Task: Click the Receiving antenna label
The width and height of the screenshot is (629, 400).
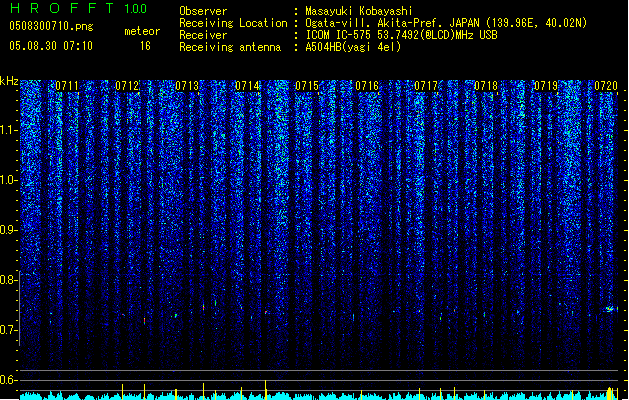Action: pyautogui.click(x=230, y=47)
